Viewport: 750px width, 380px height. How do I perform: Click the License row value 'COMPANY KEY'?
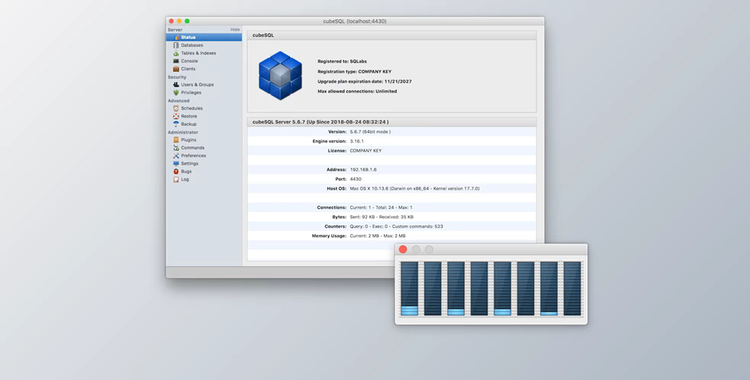point(366,151)
